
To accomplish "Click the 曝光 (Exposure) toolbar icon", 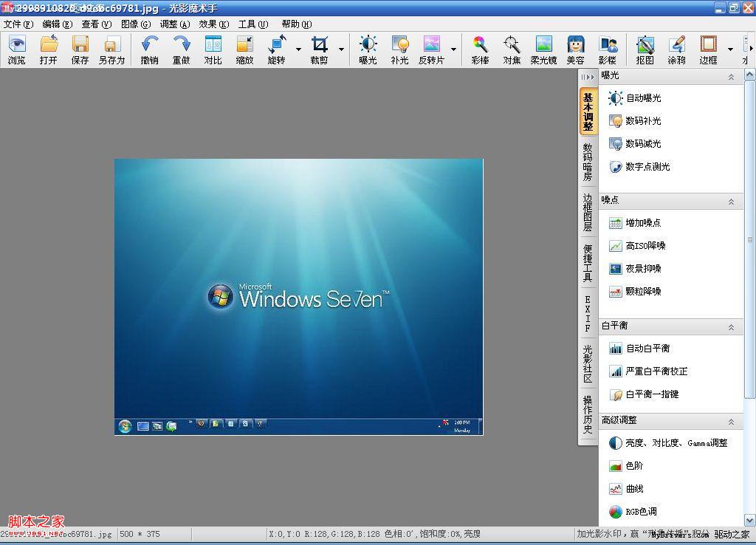I will [x=368, y=49].
